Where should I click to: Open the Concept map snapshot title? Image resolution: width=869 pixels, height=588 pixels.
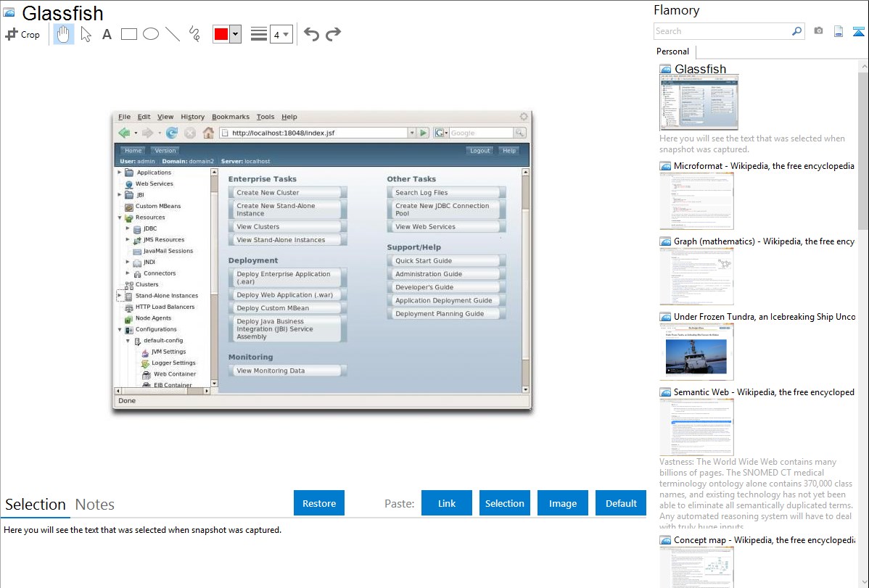(764, 540)
